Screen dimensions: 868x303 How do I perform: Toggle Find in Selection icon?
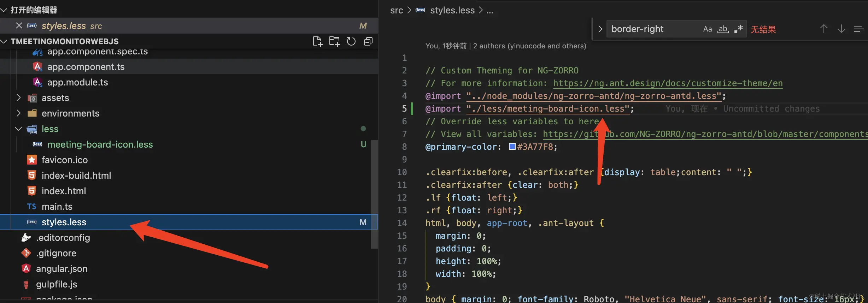click(x=858, y=29)
